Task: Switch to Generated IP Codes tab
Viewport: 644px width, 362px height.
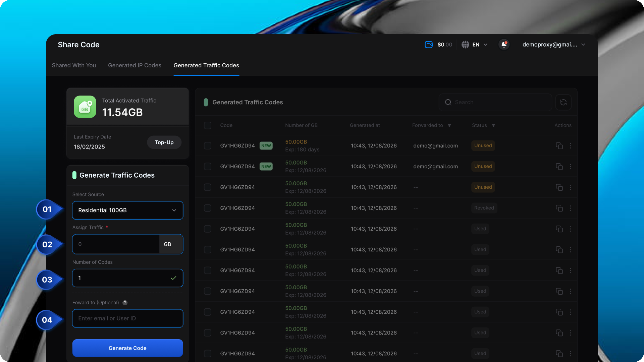Action: click(135, 65)
